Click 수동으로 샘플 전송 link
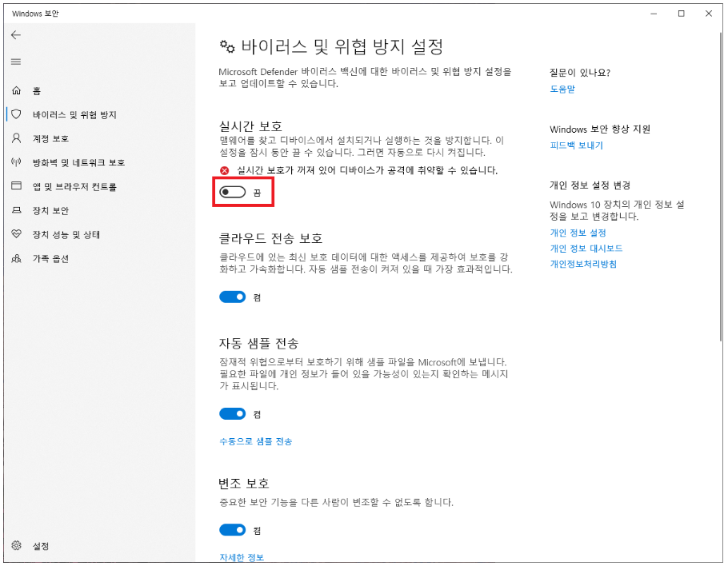This screenshot has height=566, width=728. click(x=255, y=441)
